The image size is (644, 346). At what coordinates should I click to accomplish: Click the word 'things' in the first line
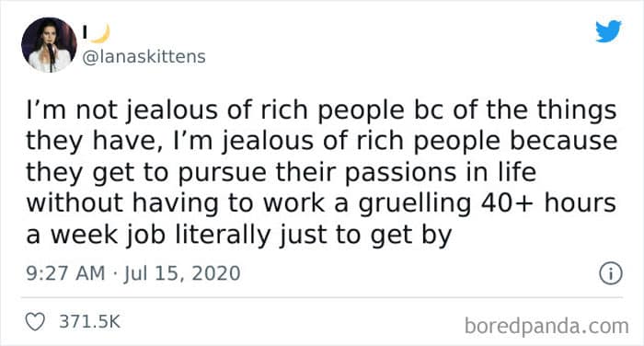click(x=577, y=111)
